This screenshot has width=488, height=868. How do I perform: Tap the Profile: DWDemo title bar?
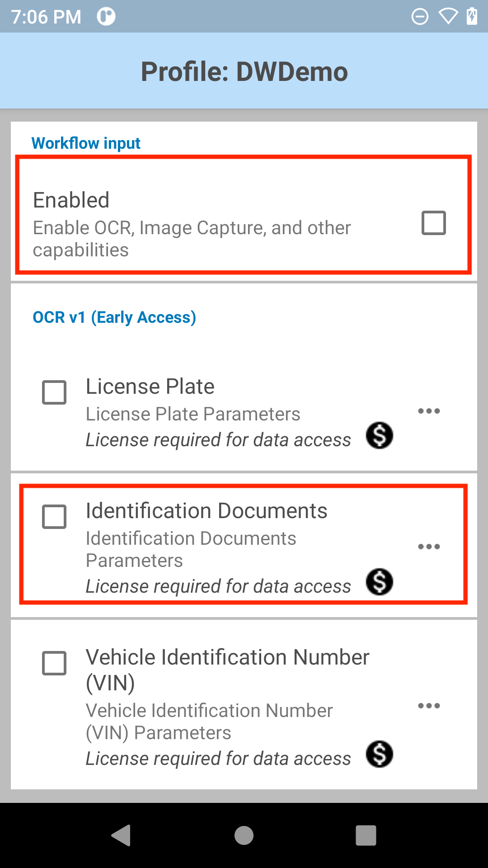click(x=244, y=71)
